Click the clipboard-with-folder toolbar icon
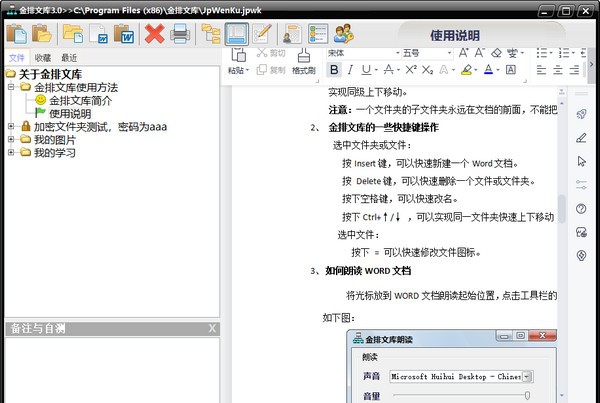The image size is (600, 403). click(x=41, y=34)
